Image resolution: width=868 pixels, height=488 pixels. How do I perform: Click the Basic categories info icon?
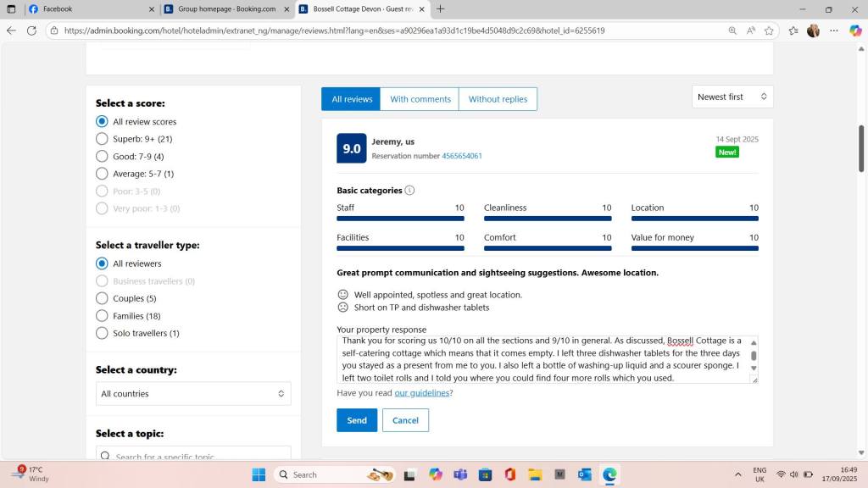point(409,191)
